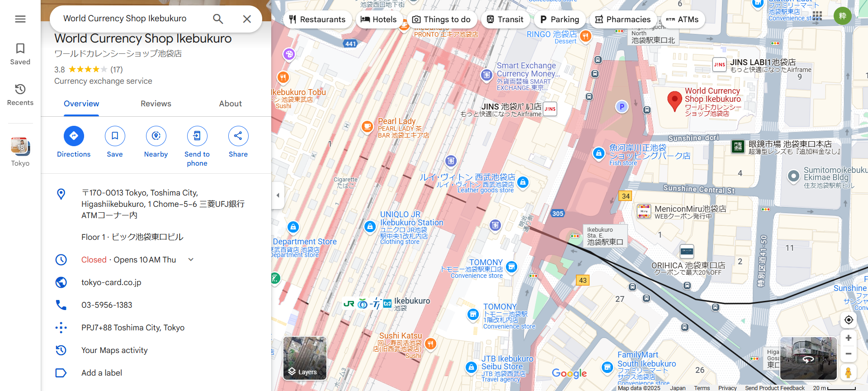Save this place to a list
Screen dimensions: 868x391
[x=115, y=142]
